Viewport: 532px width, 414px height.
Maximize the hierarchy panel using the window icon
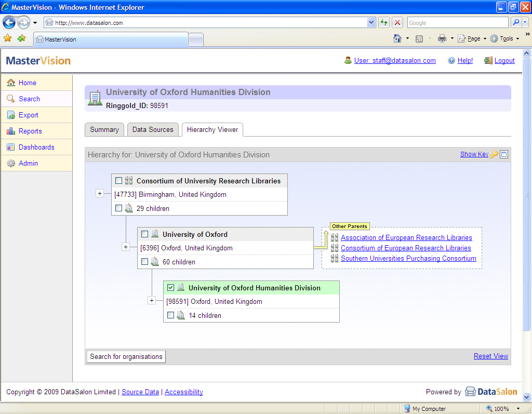(x=504, y=154)
